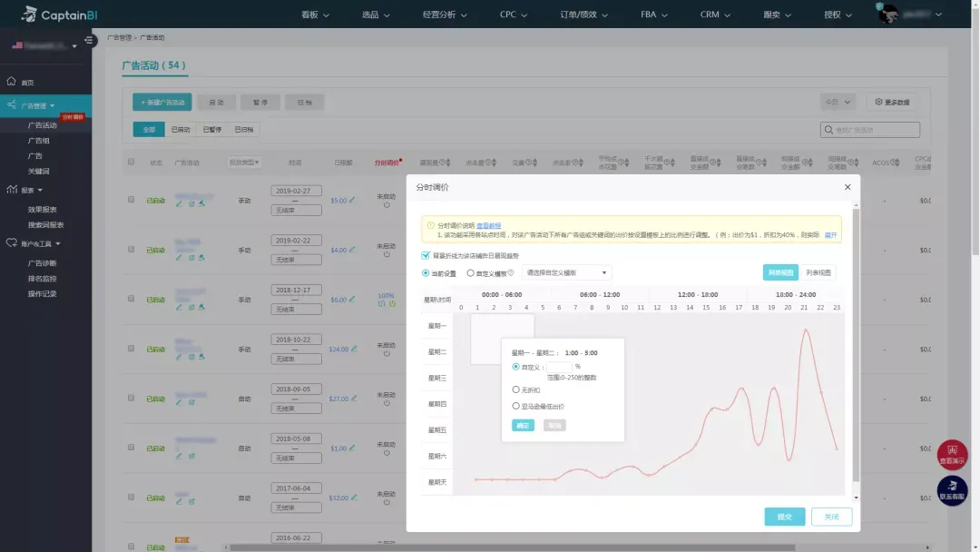Check the select-all checkbox in table header
Viewport: 980px width, 552px height.
pyautogui.click(x=132, y=162)
